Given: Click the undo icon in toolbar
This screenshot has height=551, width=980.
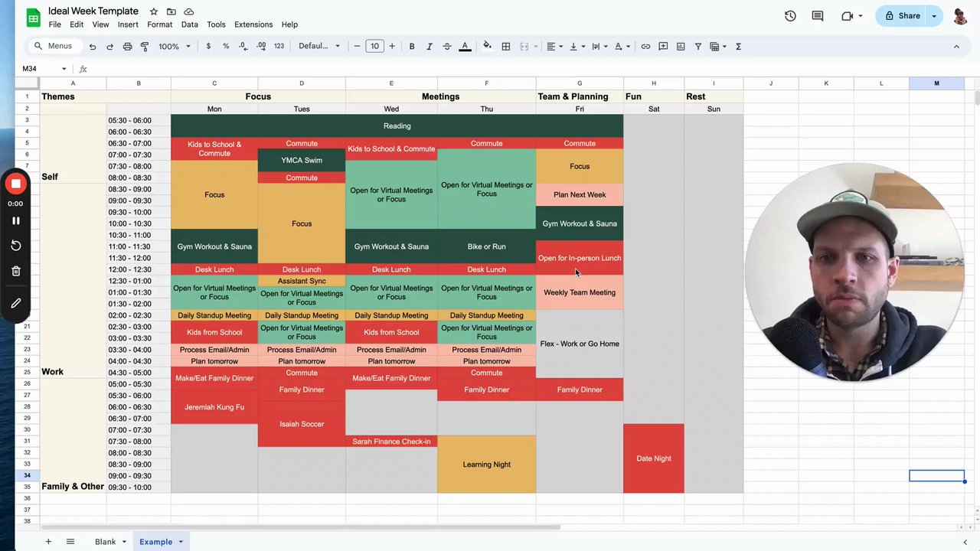Looking at the screenshot, I should tap(93, 47).
